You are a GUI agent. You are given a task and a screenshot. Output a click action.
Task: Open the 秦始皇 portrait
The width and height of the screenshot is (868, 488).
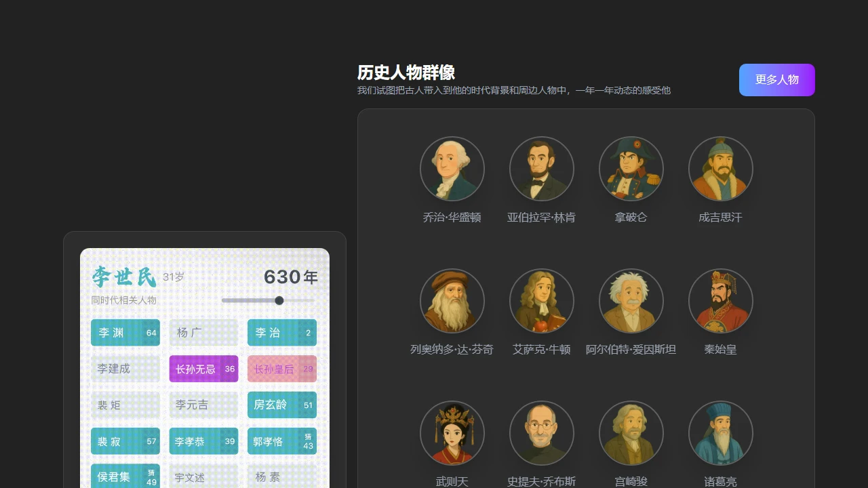pyautogui.click(x=721, y=301)
